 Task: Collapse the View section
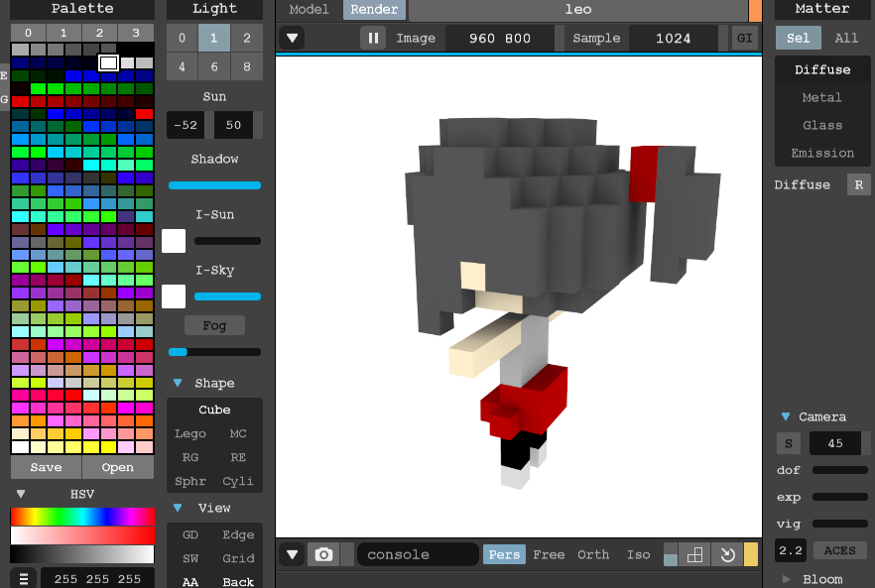tap(178, 508)
